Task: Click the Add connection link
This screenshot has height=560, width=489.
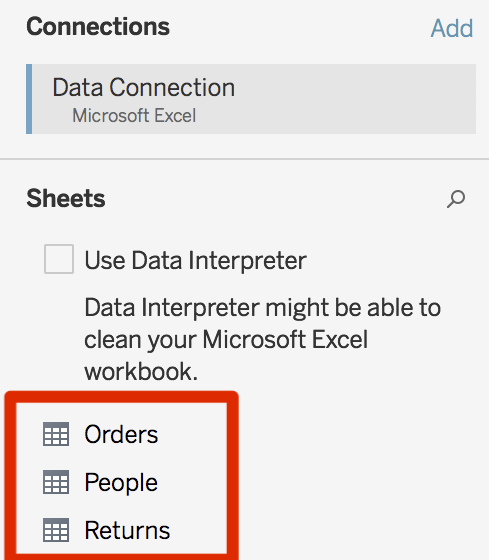Action: coord(452,28)
